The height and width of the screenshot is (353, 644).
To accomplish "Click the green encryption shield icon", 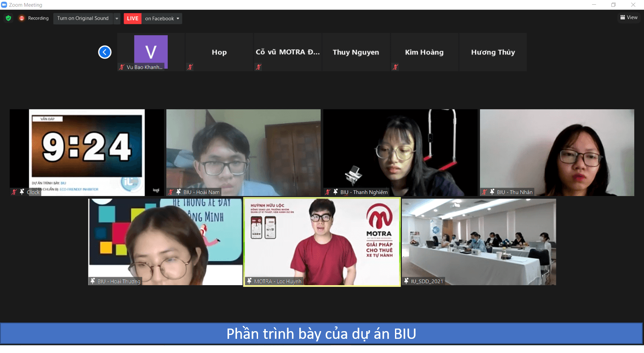I will pyautogui.click(x=8, y=18).
